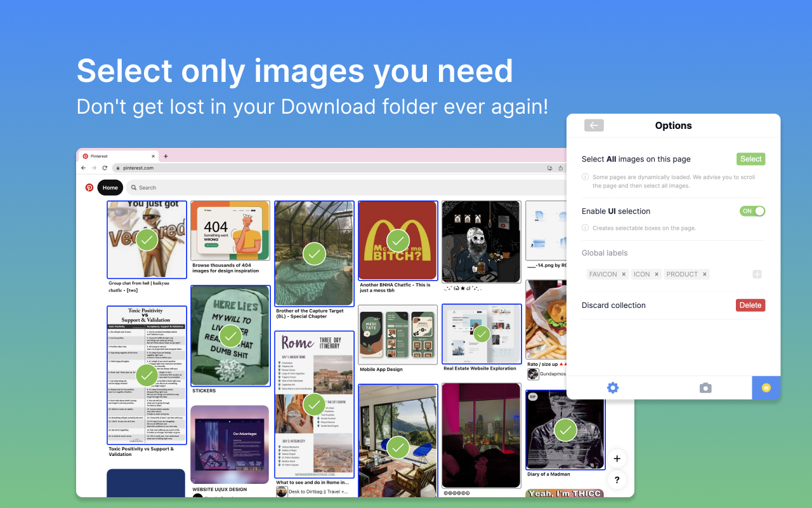Screen dimensions: 812x508
Task: Deselect the pool greenhouse image
Action: pos(314,253)
